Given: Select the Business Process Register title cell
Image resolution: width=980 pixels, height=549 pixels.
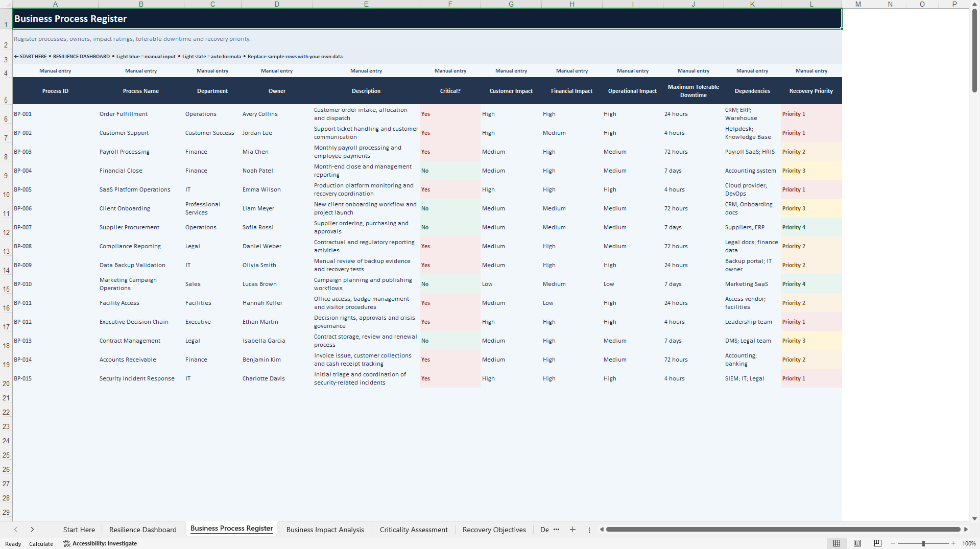Looking at the screenshot, I should (x=427, y=19).
